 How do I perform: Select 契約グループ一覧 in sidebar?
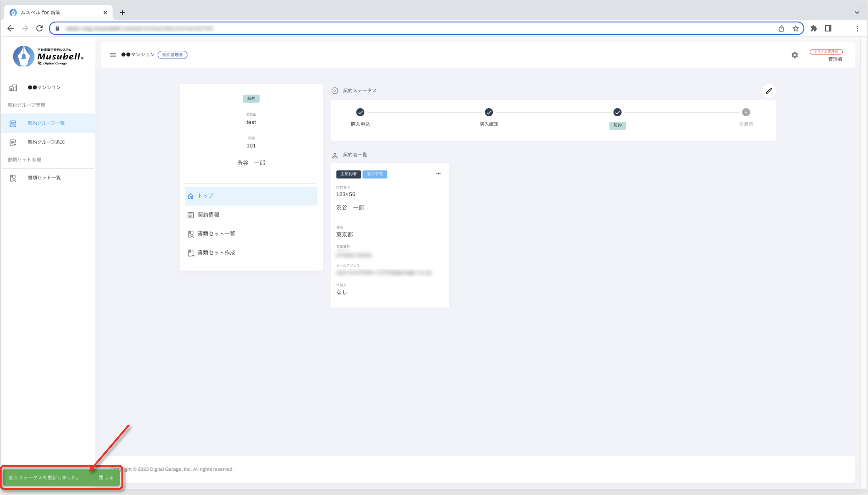pos(46,123)
